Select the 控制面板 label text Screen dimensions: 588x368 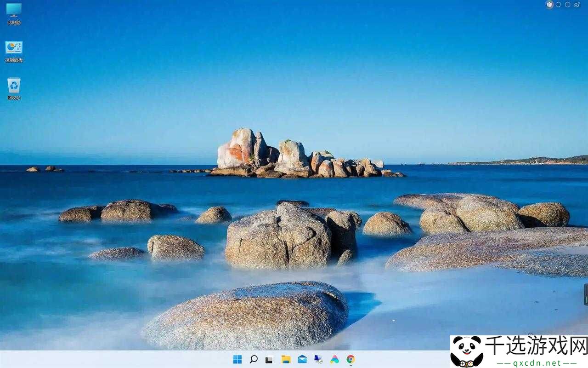14,60
